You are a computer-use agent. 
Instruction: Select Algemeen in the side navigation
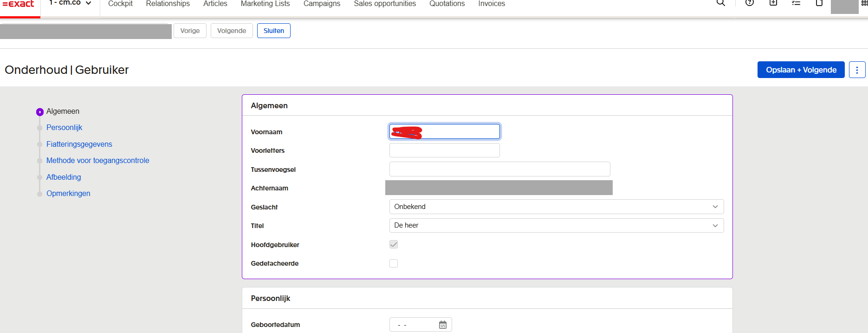click(x=63, y=111)
